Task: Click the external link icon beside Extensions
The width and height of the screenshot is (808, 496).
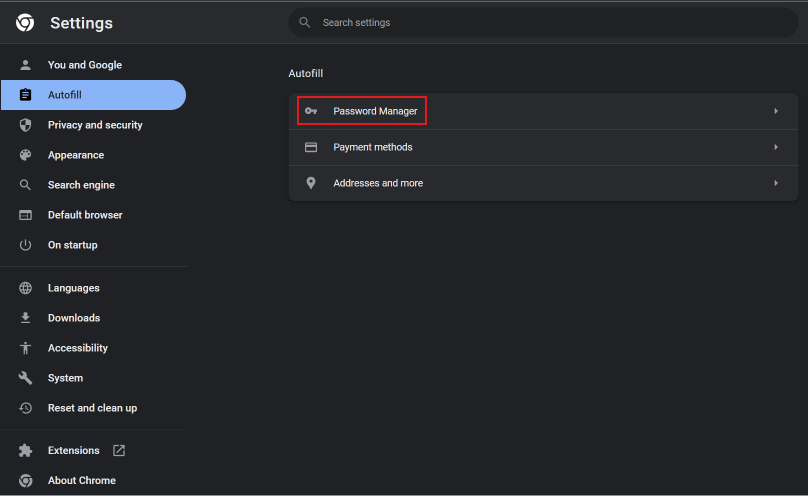Action: coord(119,450)
